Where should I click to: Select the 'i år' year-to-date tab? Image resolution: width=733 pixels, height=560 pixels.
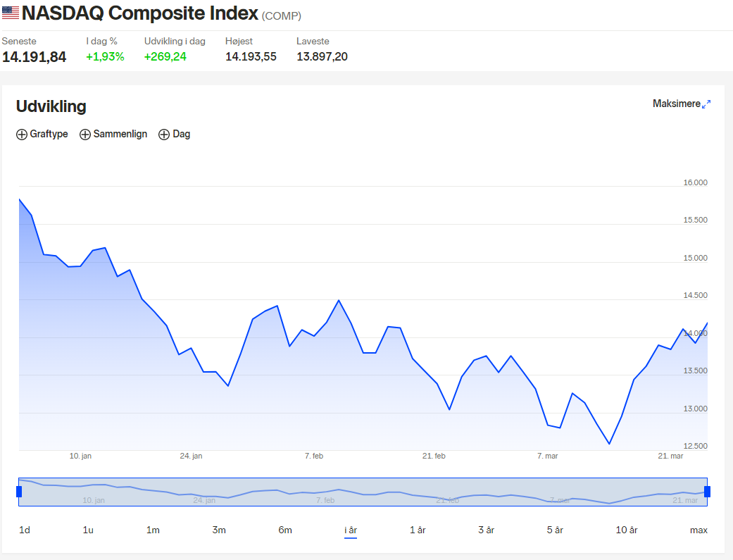point(351,530)
